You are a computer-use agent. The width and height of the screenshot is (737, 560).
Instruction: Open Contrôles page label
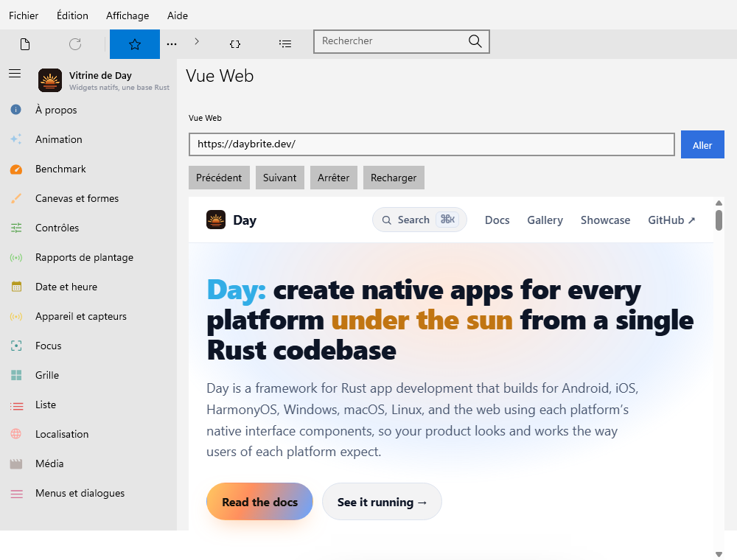pyautogui.click(x=57, y=228)
